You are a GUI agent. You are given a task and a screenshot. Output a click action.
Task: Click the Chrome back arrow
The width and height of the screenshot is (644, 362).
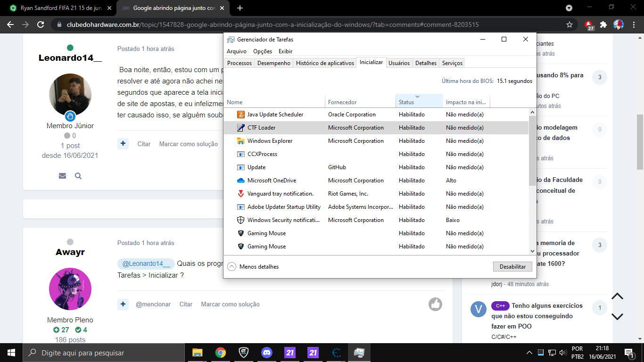10,25
